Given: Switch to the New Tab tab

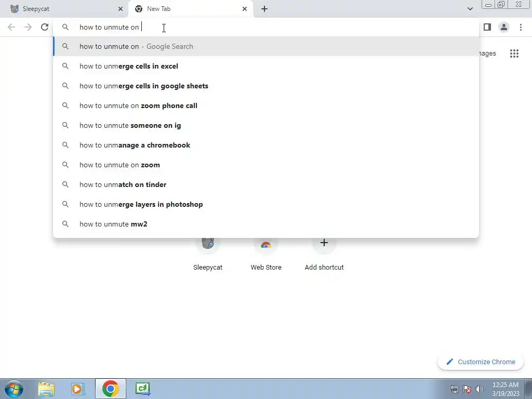Looking at the screenshot, I should click(x=190, y=9).
